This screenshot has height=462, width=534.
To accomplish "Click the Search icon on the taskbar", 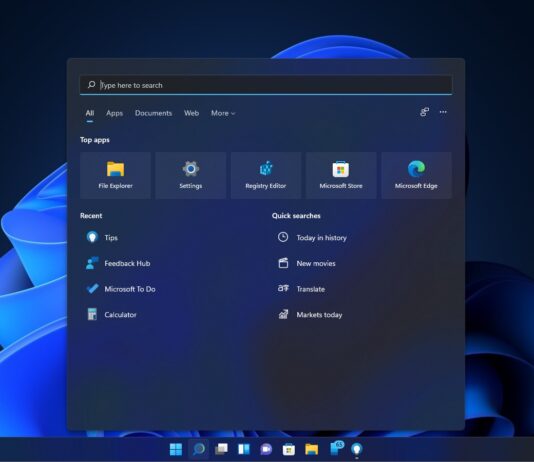I will point(199,449).
